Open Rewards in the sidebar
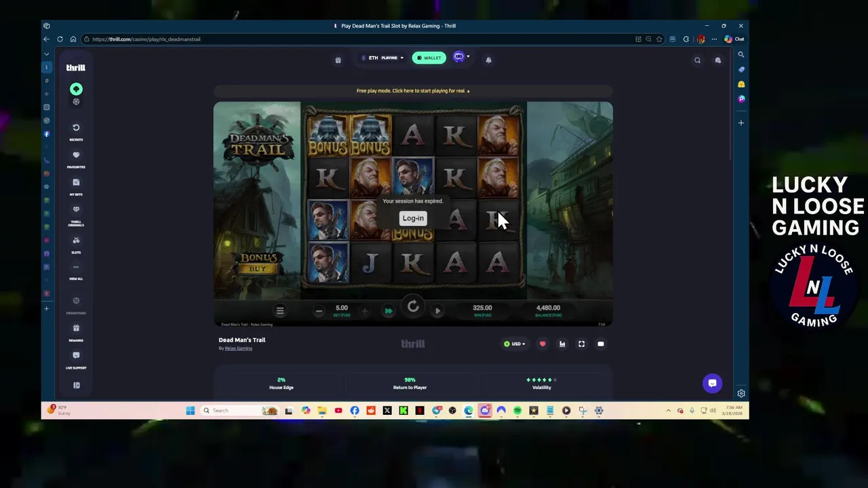The width and height of the screenshot is (868, 488). (76, 333)
